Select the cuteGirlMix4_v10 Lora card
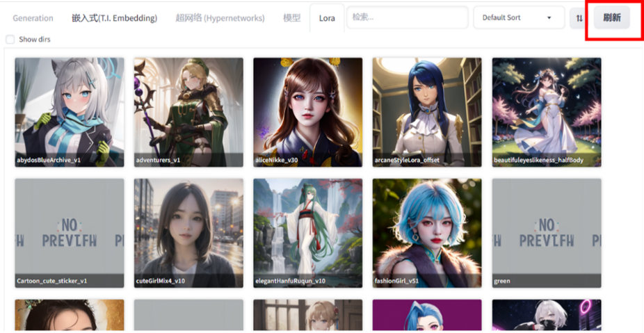644x333 pixels. [188, 233]
